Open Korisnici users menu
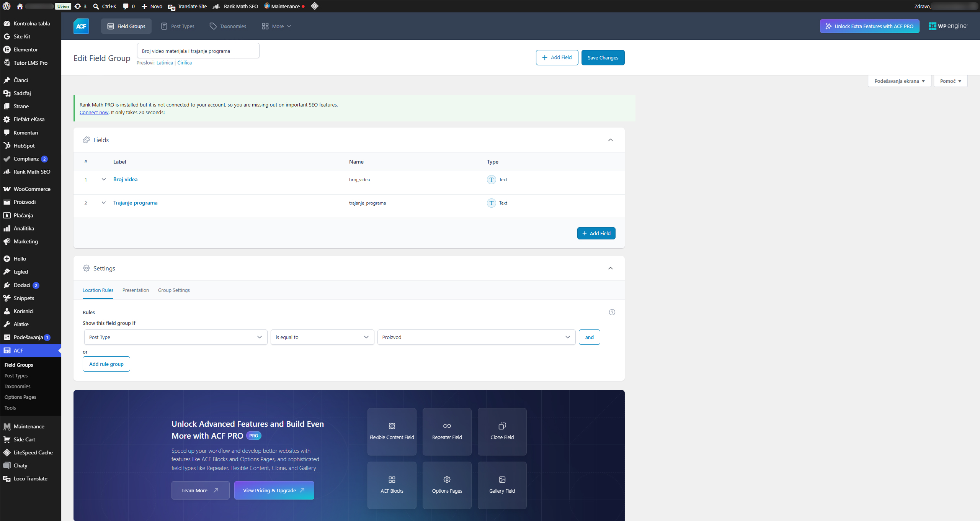Screen dimensions: 980x521 (x=31, y=311)
